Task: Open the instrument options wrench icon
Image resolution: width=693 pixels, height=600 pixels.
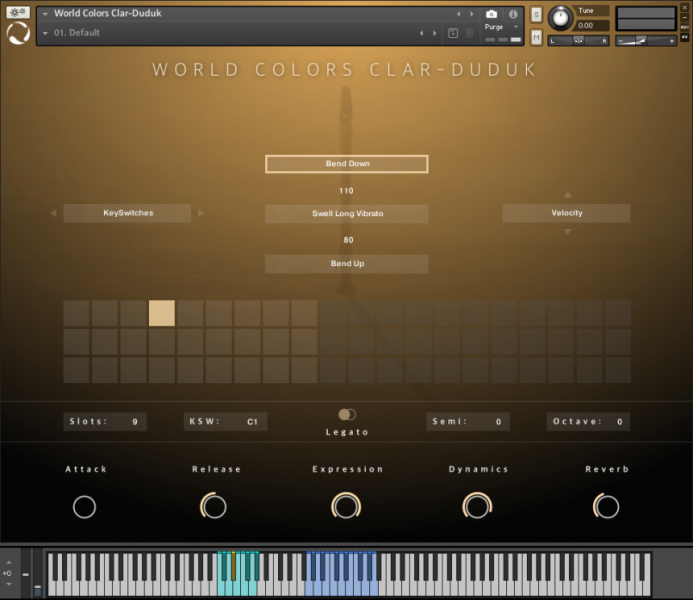Action: tap(18, 12)
